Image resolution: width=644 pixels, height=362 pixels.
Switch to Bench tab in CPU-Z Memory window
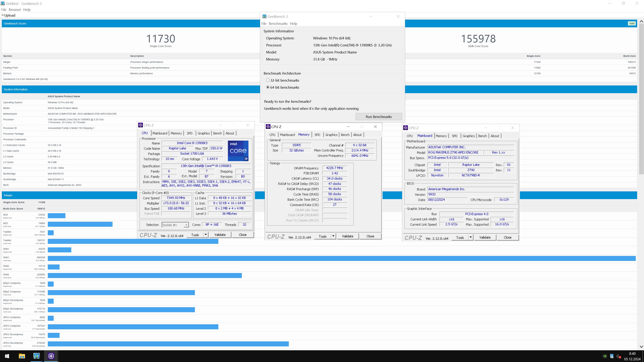click(345, 135)
